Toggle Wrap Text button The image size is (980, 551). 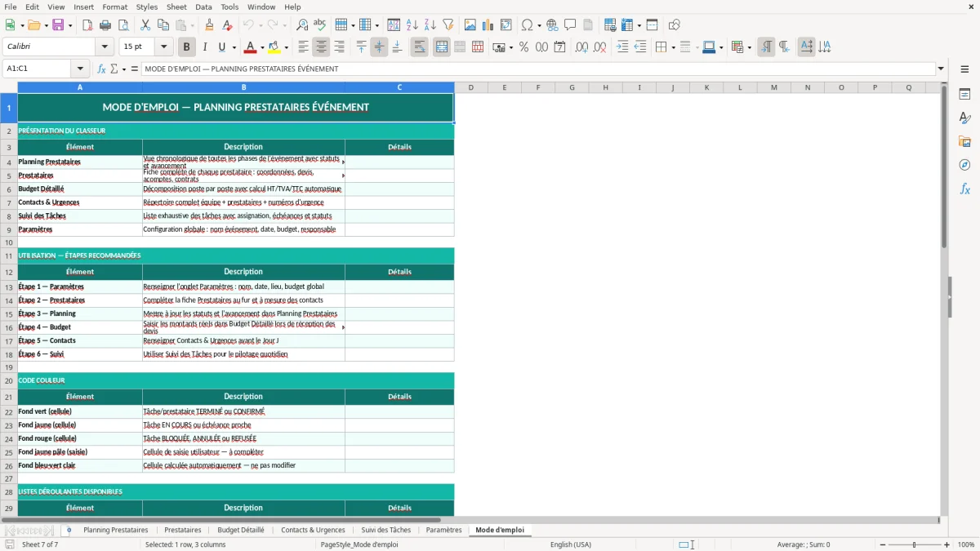click(x=419, y=47)
